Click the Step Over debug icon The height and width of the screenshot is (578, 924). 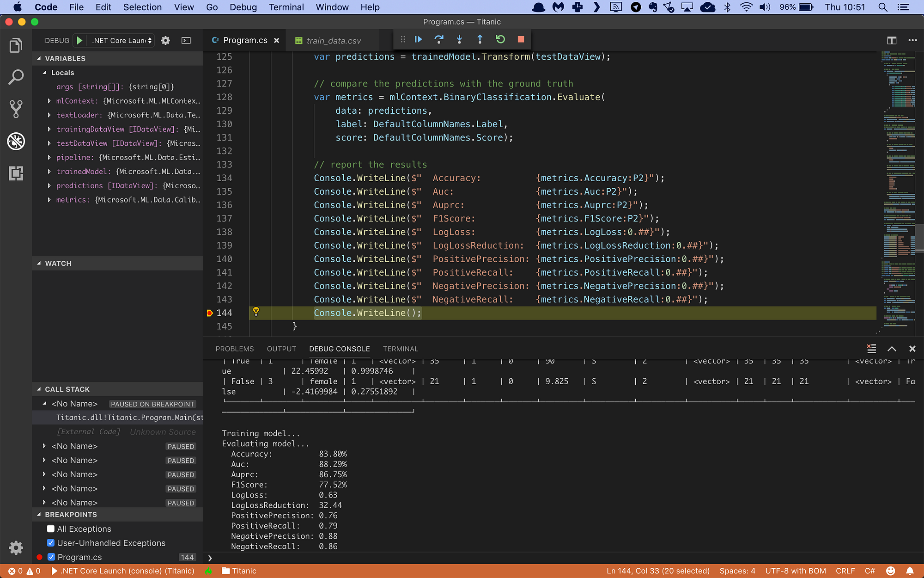[x=438, y=40]
